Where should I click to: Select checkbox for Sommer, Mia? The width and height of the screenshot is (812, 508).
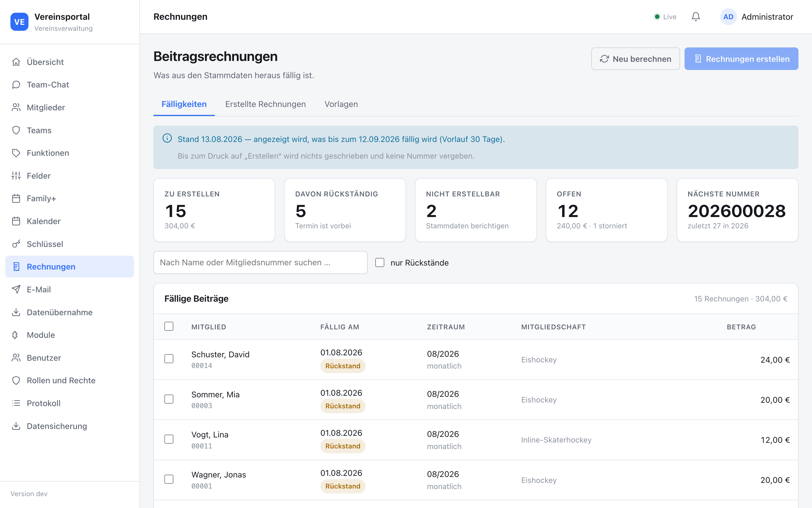click(169, 399)
